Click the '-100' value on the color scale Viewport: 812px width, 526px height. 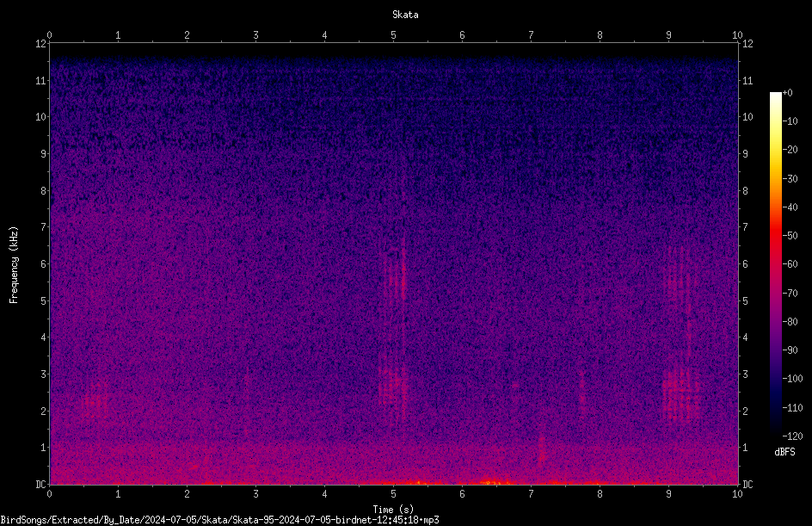pyautogui.click(x=792, y=379)
